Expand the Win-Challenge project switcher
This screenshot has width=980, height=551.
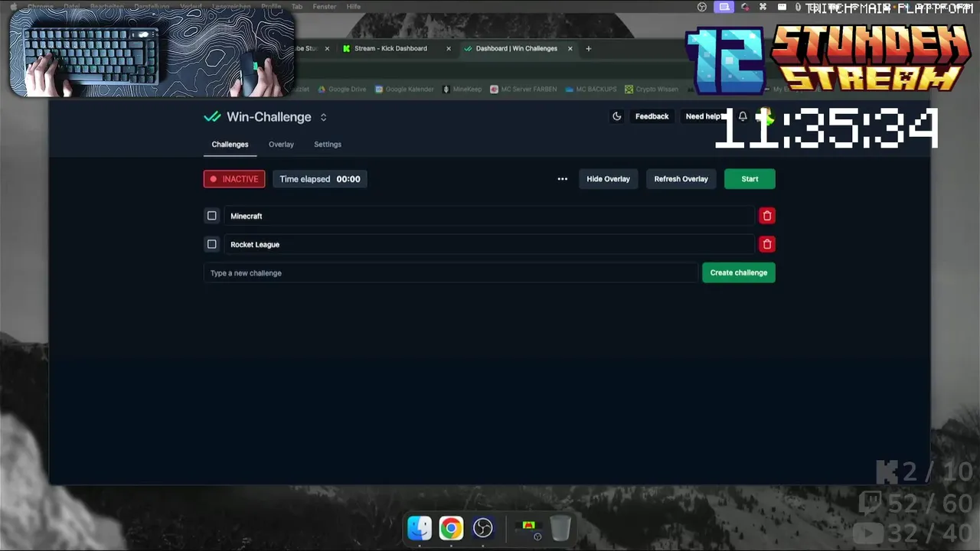point(323,117)
